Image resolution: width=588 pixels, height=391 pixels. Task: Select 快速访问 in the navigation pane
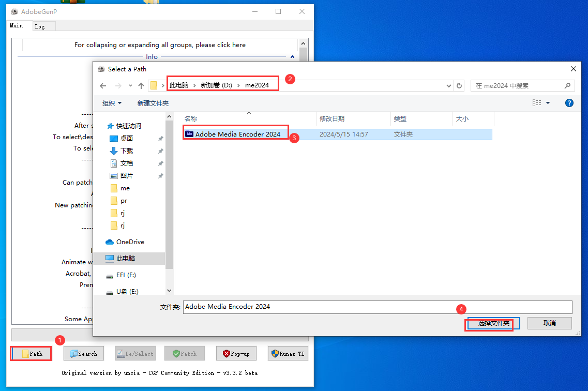coord(129,126)
